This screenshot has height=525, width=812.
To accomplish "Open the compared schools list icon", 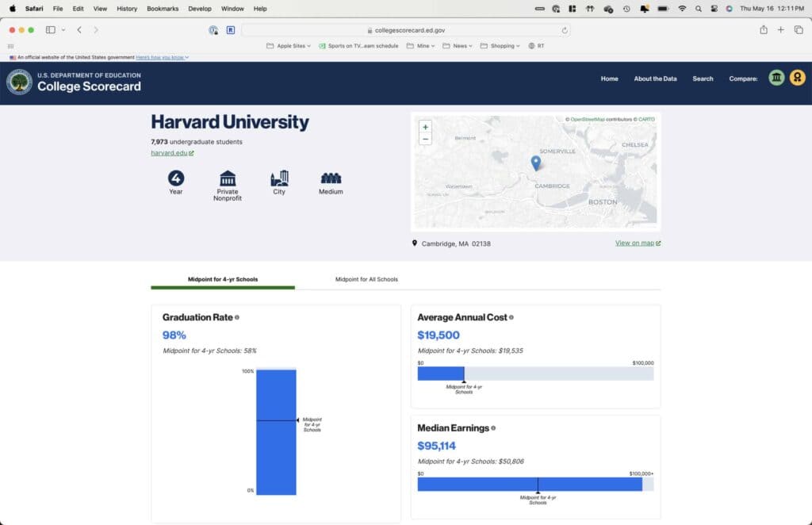I will pyautogui.click(x=776, y=77).
